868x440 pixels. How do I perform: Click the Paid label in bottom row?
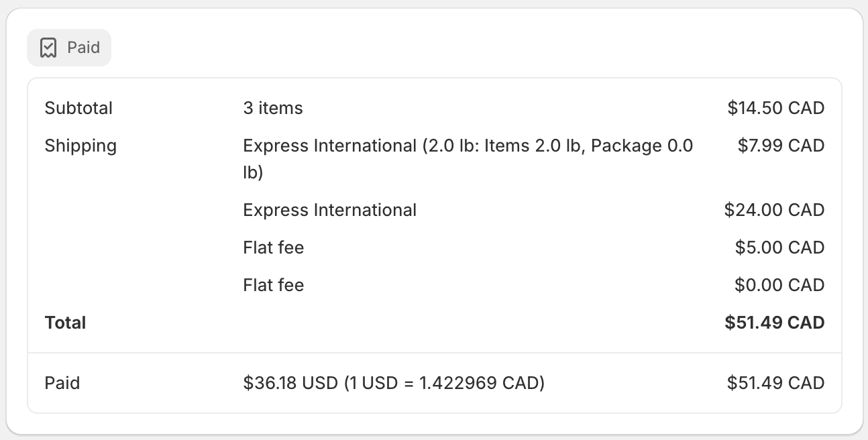(x=62, y=383)
